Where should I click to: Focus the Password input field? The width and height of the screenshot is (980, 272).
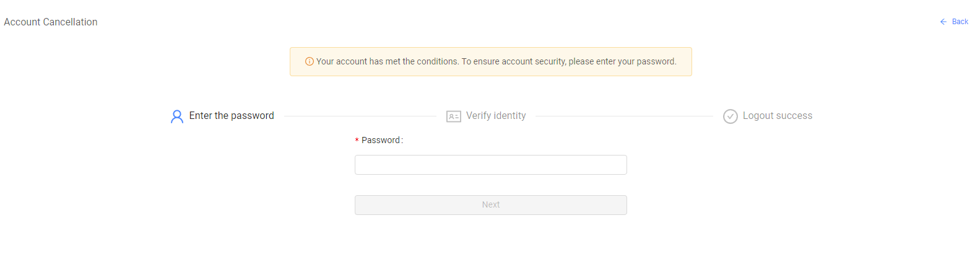[x=490, y=165]
